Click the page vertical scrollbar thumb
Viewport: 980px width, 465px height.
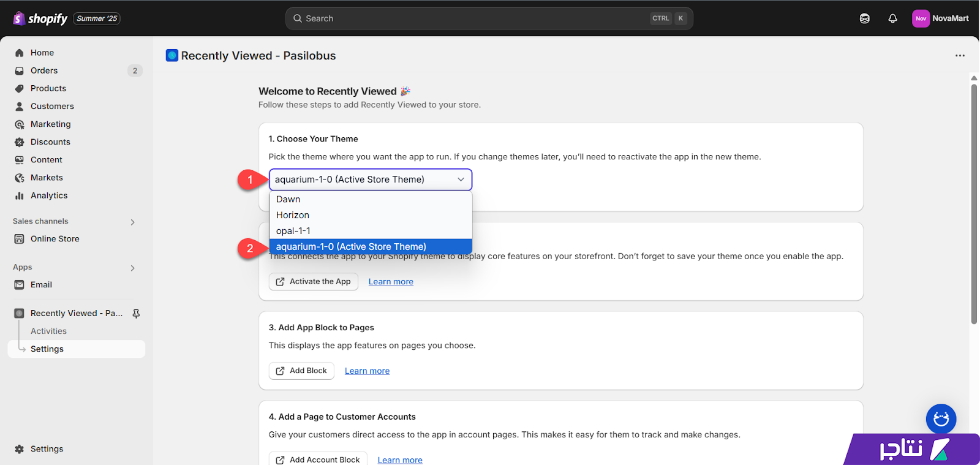pyautogui.click(x=974, y=204)
